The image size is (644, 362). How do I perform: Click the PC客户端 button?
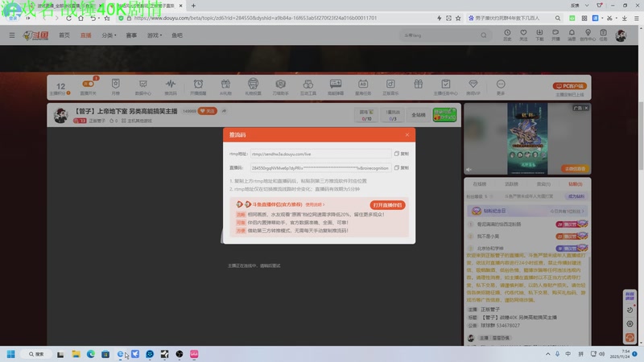(x=570, y=86)
